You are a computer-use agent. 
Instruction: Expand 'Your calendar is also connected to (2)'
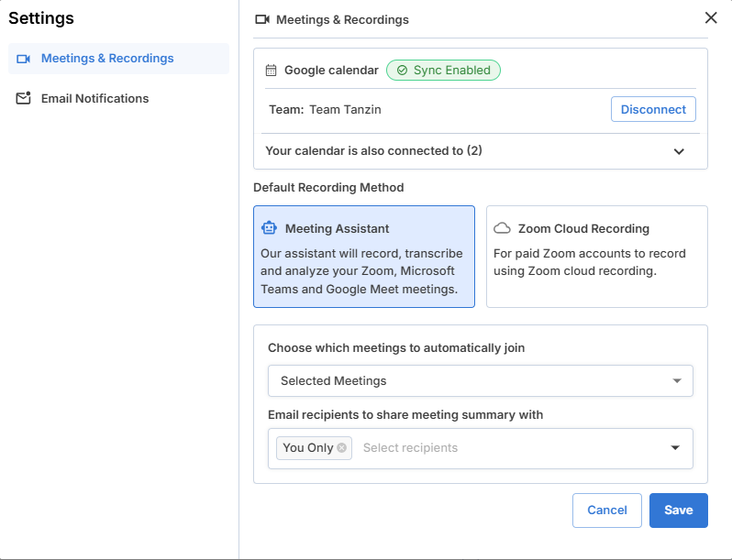pos(481,151)
